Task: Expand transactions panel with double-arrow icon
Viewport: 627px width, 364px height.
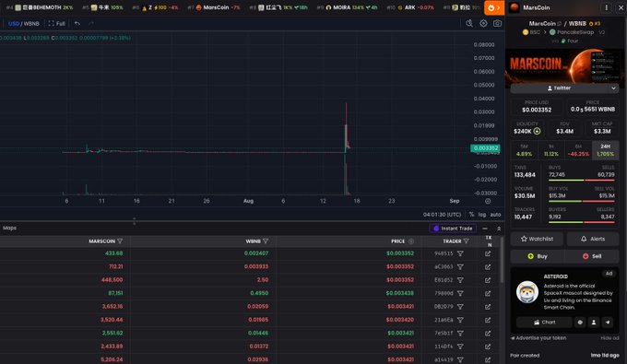Action: 499,229
